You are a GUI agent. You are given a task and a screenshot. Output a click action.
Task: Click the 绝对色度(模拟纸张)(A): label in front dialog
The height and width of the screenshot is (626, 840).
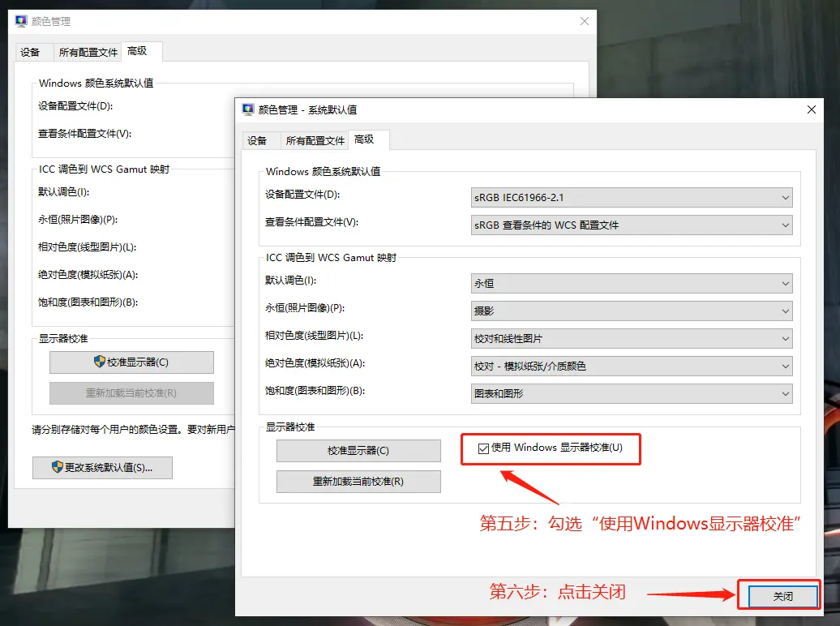click(x=315, y=362)
